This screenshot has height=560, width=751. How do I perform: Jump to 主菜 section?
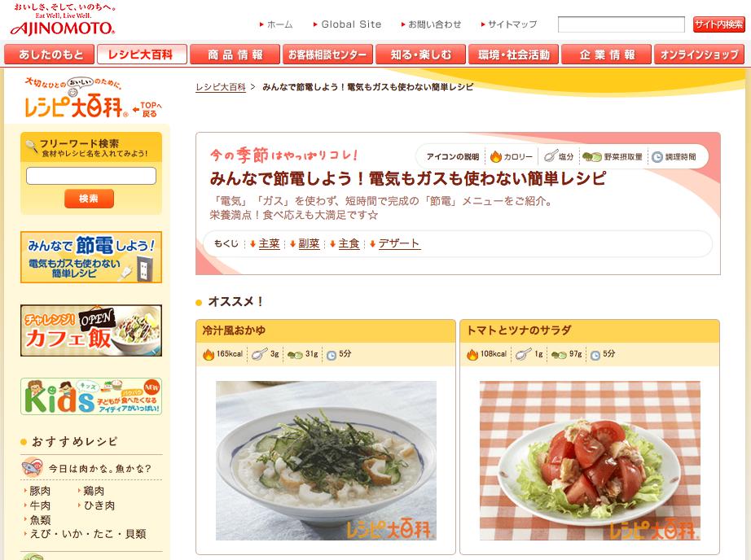[269, 243]
